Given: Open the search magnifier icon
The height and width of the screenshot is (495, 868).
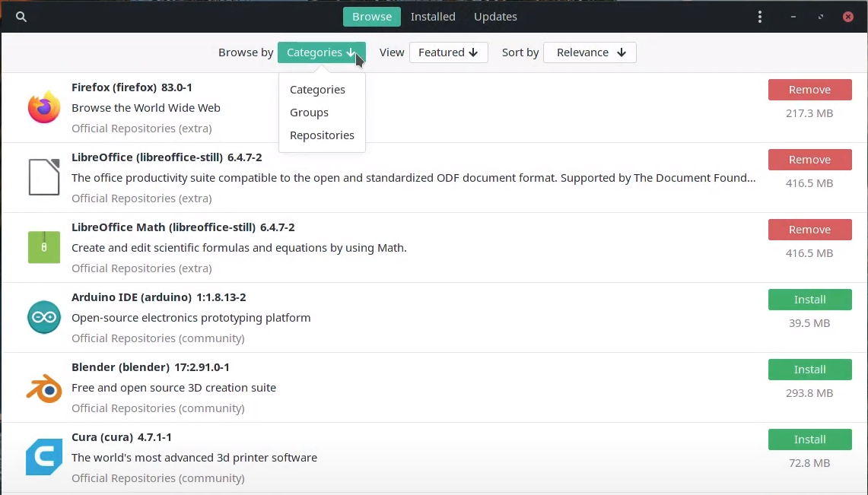Looking at the screenshot, I should pyautogui.click(x=21, y=17).
